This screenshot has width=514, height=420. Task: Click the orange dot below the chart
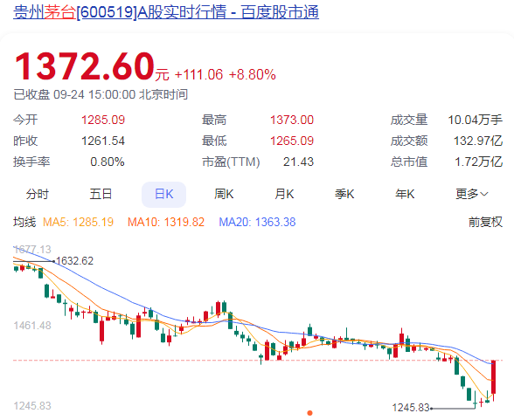[309, 413]
